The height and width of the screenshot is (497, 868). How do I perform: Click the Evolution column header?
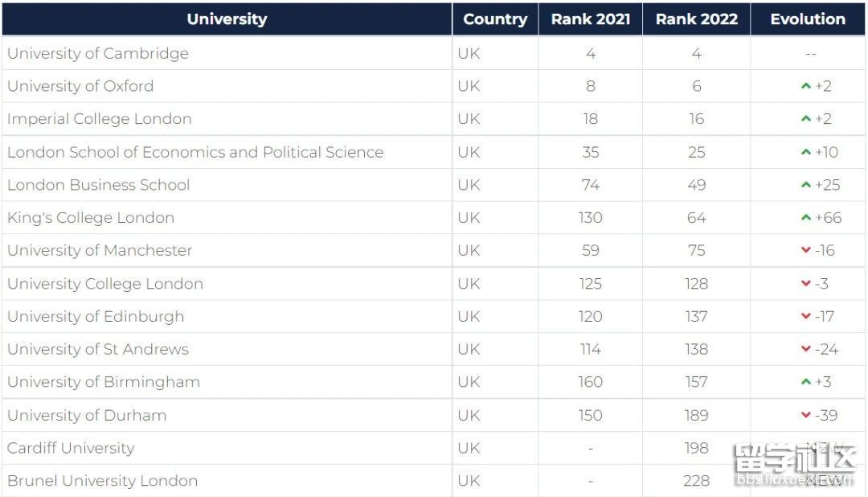click(x=808, y=18)
